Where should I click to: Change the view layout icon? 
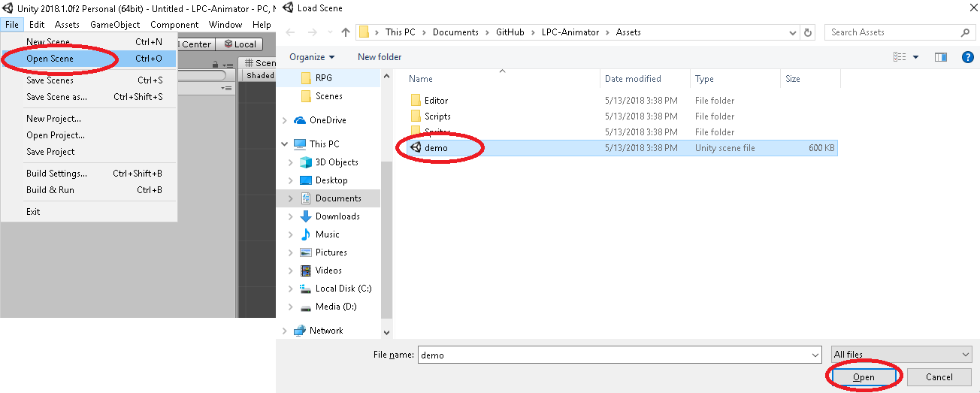point(900,57)
